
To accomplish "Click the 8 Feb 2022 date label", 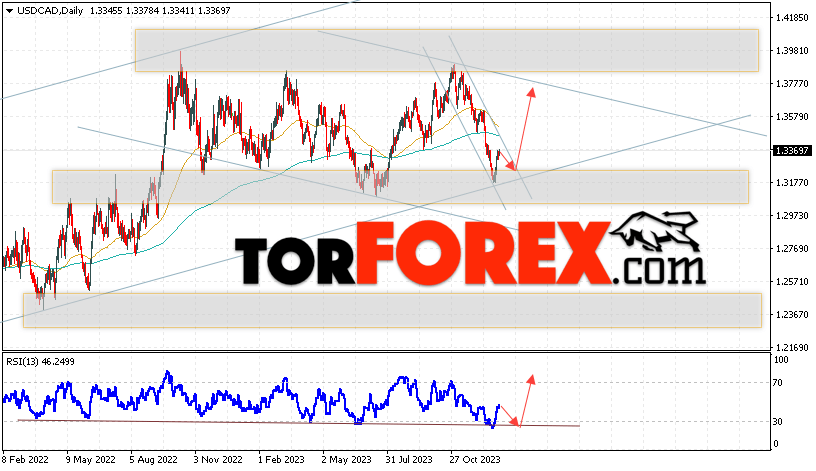I will (x=25, y=460).
